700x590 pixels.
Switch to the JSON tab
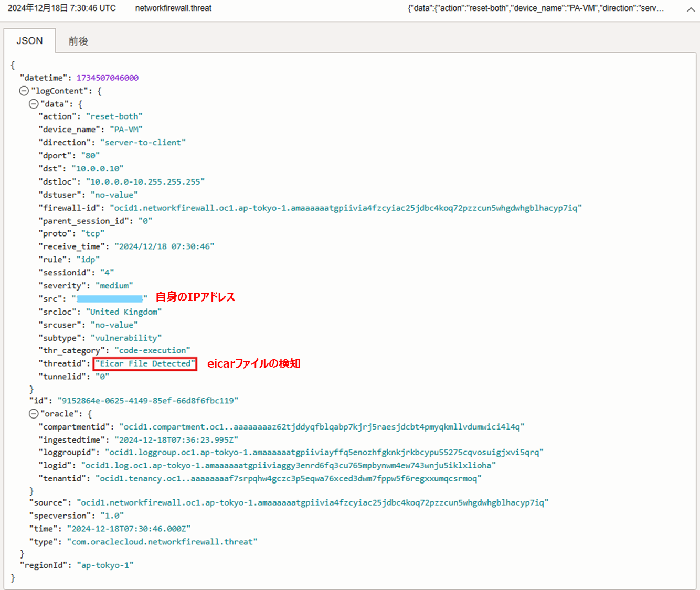tap(29, 41)
